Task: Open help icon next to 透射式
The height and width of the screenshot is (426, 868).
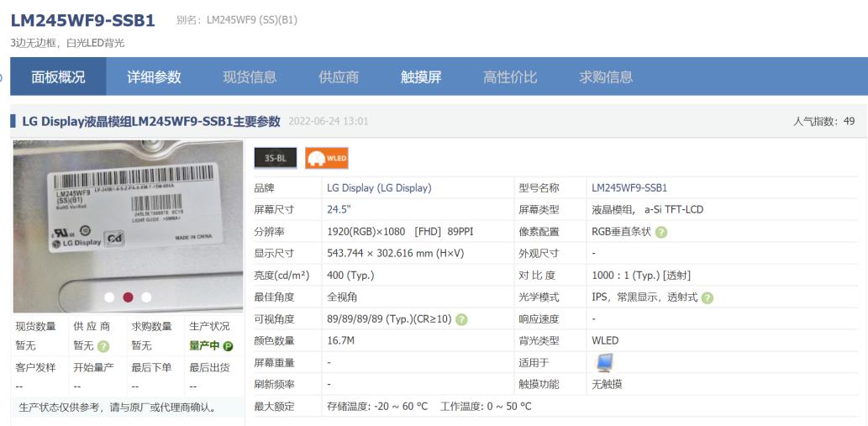Action: [x=707, y=297]
